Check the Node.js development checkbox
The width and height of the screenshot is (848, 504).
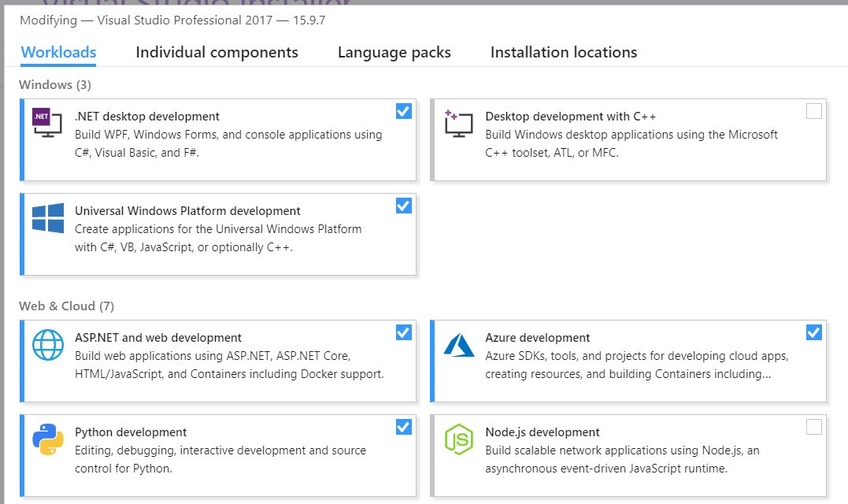[x=814, y=427]
